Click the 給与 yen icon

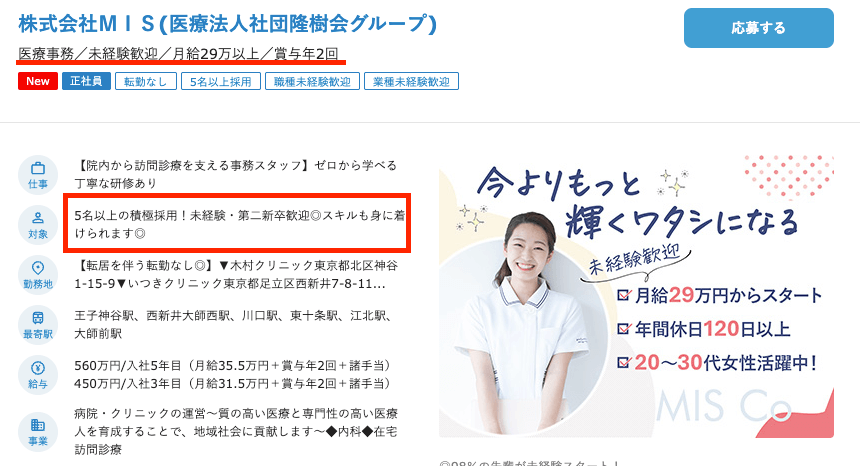(38, 374)
